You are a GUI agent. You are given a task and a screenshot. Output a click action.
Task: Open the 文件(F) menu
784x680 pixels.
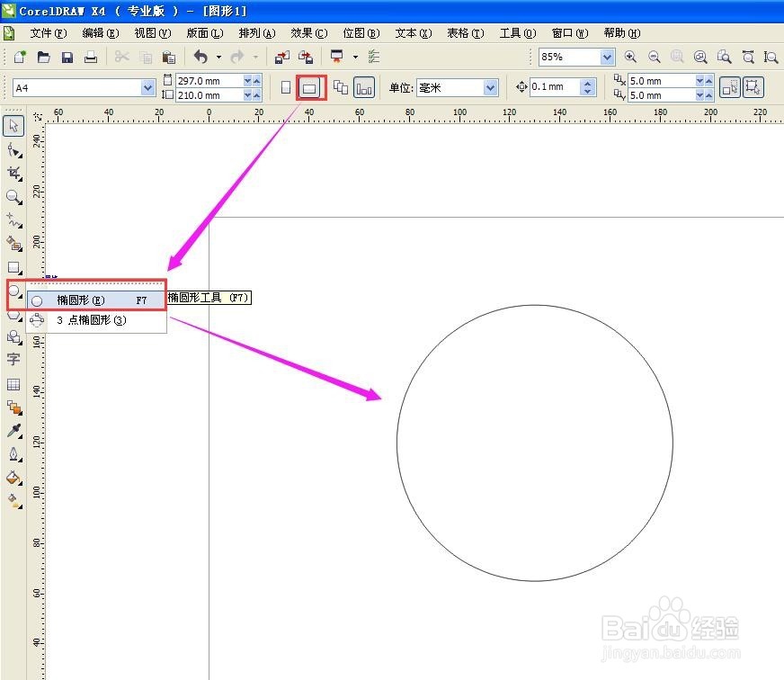tap(49, 33)
